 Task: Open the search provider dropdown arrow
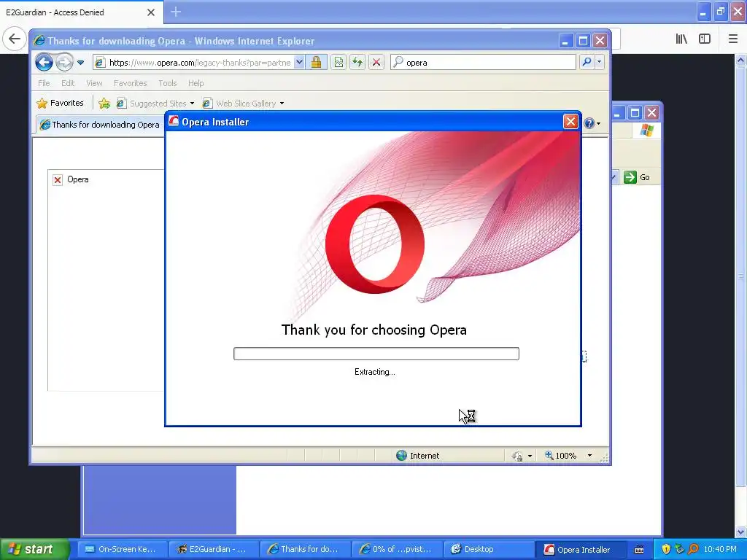pos(600,63)
